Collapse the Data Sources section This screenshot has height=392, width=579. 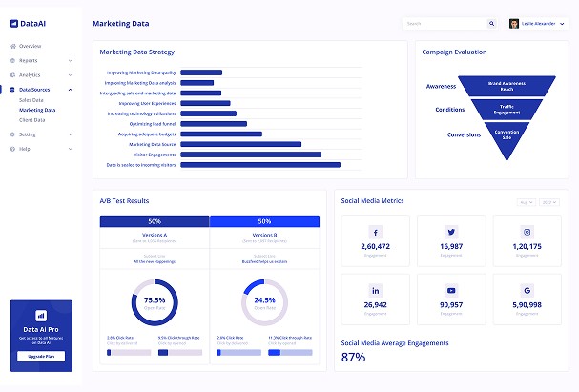click(x=70, y=90)
